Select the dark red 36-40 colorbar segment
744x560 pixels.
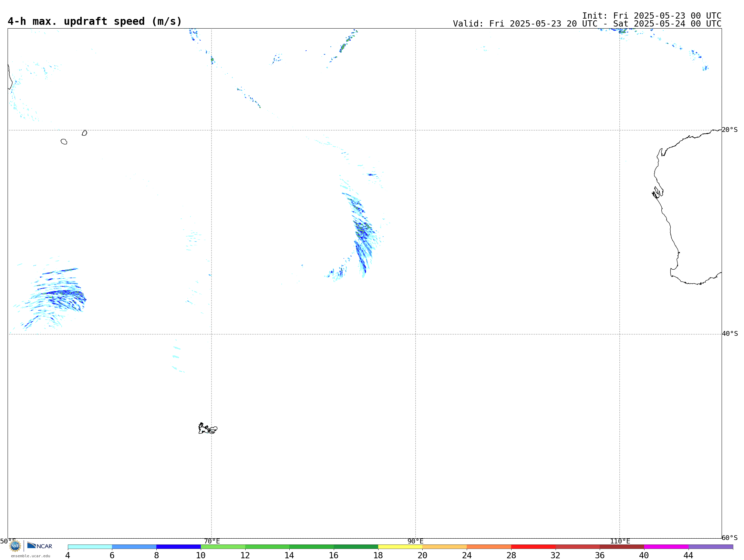click(x=622, y=547)
